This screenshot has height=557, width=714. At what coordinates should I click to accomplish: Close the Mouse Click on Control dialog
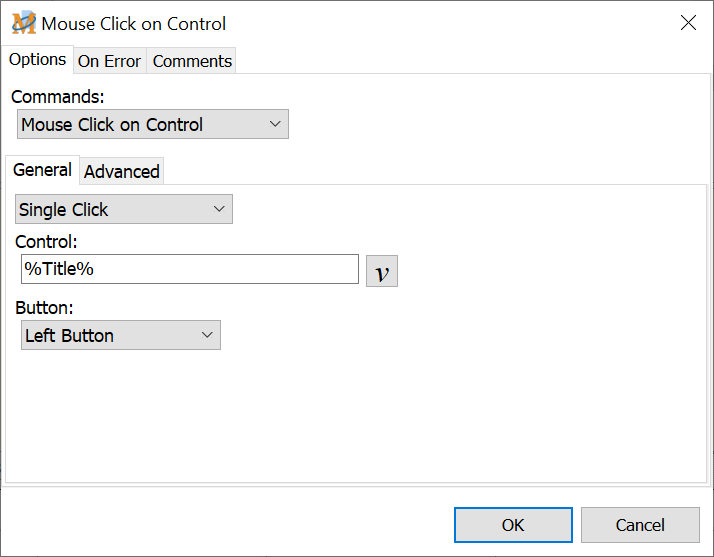688,23
